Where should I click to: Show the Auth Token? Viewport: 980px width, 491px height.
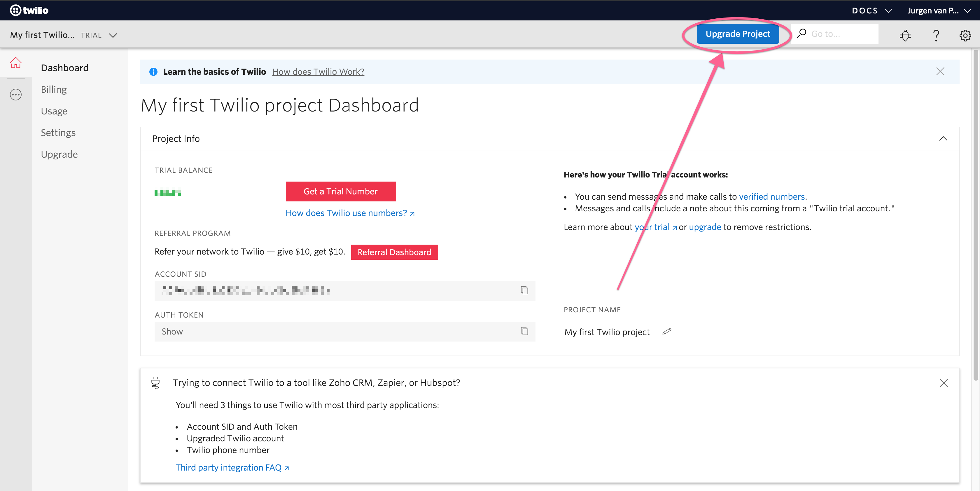(172, 332)
